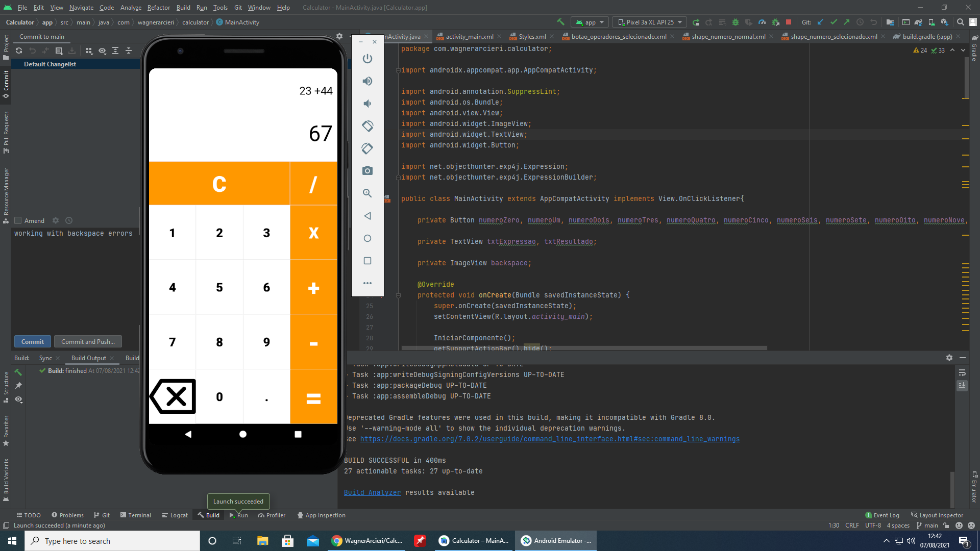Take an emulator screenshot with camera icon

pyautogui.click(x=367, y=171)
